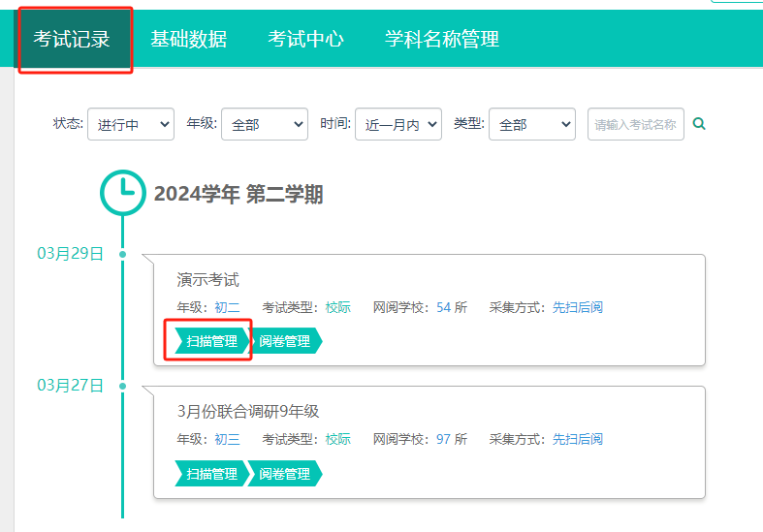Focus the 请输入考试名称 search field

pos(635,124)
